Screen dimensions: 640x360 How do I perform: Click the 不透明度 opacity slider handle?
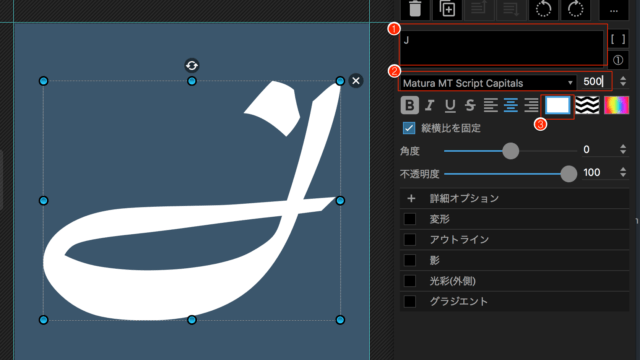568,174
